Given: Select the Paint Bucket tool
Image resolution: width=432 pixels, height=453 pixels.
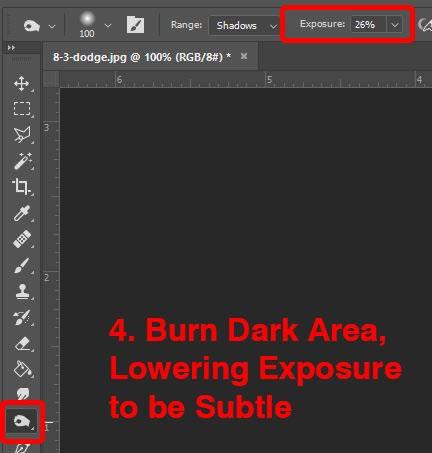Looking at the screenshot, I should [22, 369].
